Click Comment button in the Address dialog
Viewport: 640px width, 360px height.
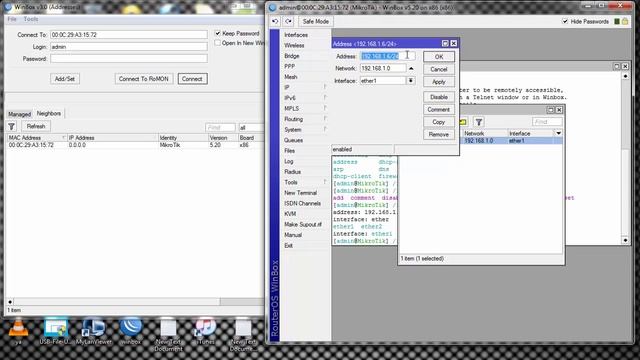(439, 109)
